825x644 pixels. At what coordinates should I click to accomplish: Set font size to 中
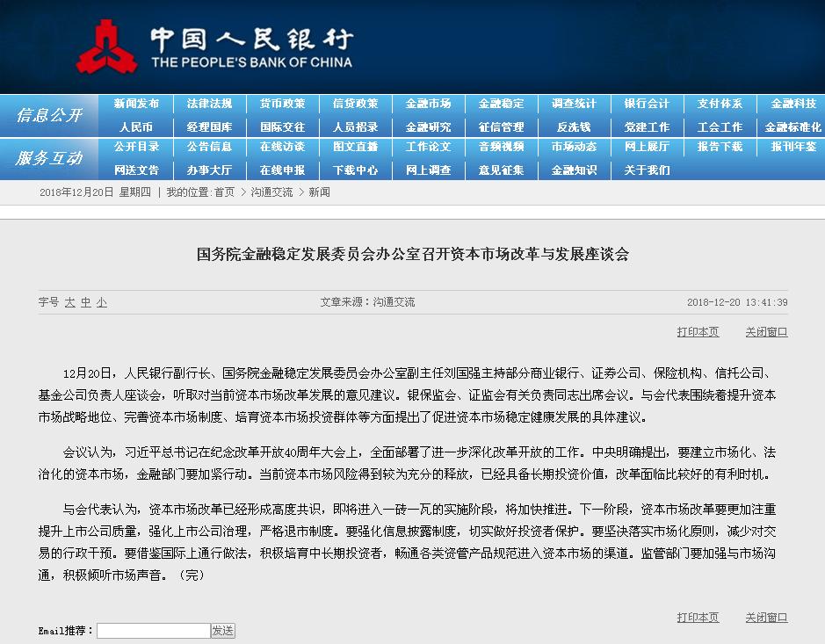click(x=86, y=302)
